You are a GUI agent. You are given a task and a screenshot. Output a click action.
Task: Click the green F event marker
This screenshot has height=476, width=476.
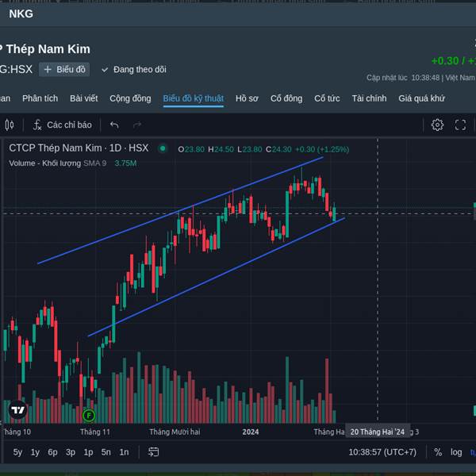tap(89, 415)
